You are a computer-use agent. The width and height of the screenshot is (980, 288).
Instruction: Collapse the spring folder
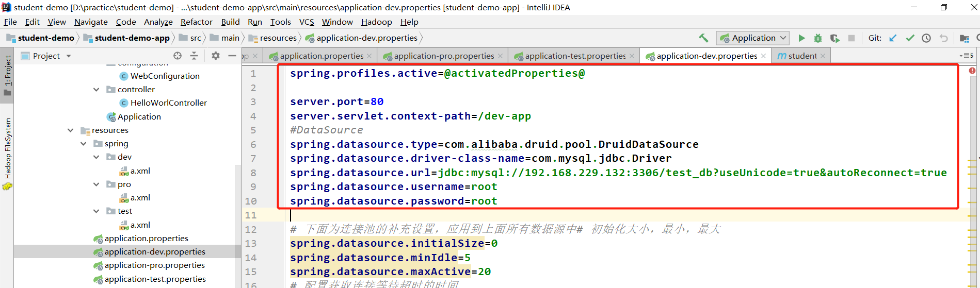pos(83,143)
